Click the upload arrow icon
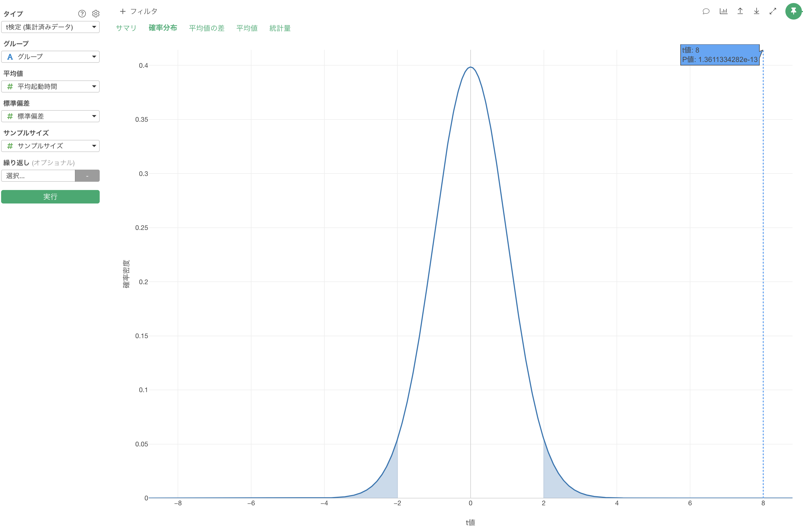This screenshot has height=532, width=803. pos(740,11)
